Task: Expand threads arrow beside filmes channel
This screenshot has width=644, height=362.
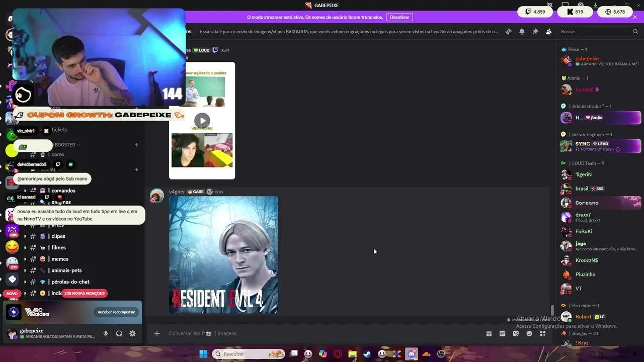Action: click(x=25, y=248)
